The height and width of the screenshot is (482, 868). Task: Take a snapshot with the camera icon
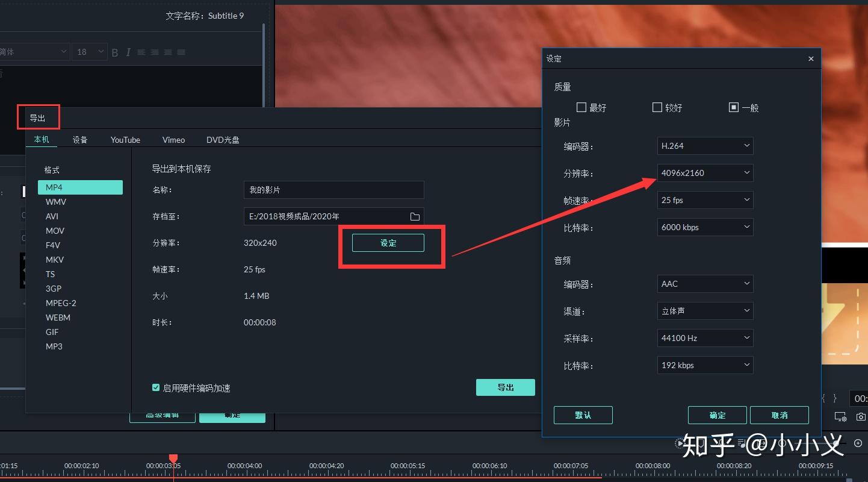click(860, 416)
